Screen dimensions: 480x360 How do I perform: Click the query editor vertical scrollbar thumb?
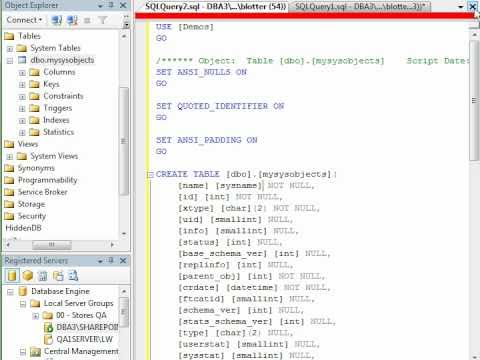coord(474,101)
